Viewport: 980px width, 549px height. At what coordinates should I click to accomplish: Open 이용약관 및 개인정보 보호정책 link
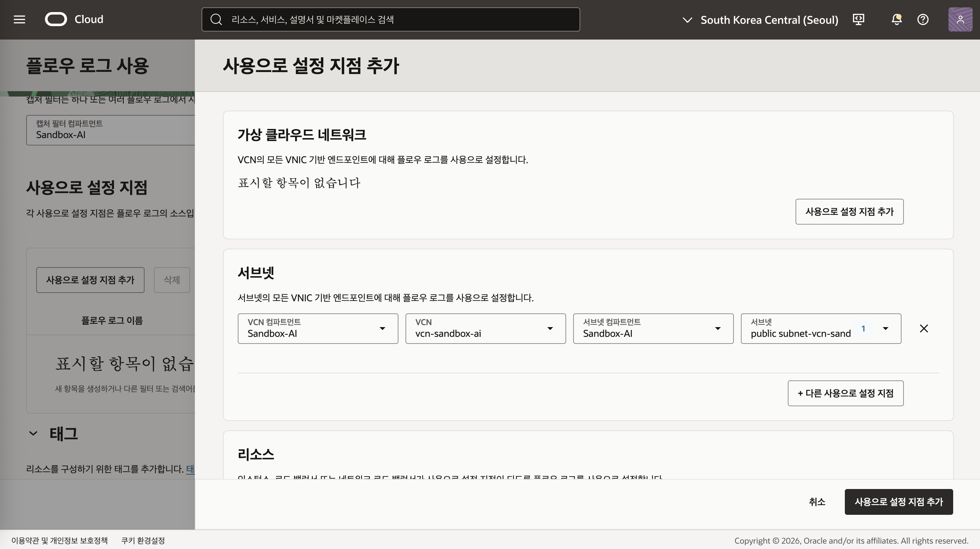60,540
